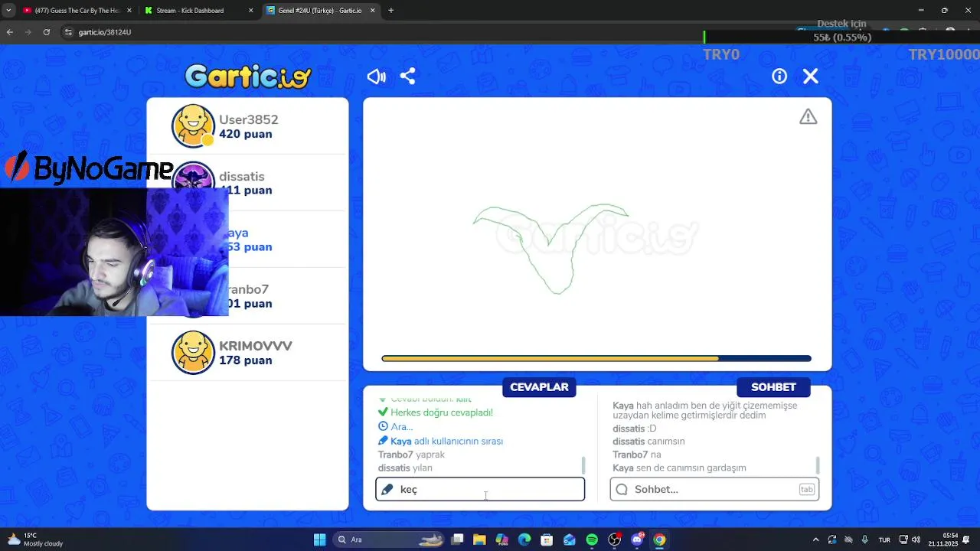Open Outlook mail from taskbar

pos(569,540)
